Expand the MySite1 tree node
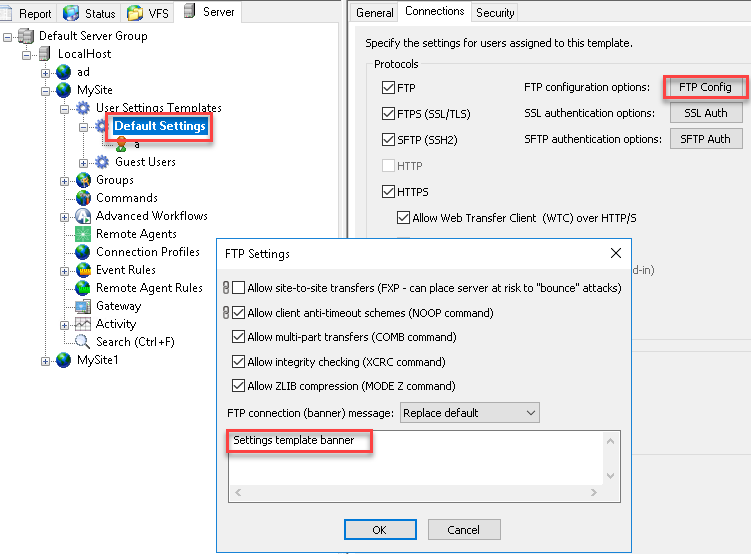This screenshot has height=554, width=751. click(45, 360)
